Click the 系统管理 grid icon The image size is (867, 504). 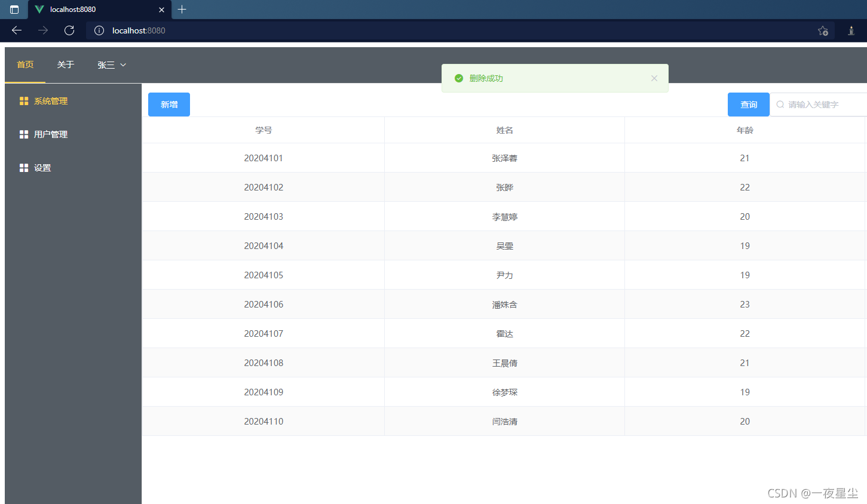point(24,101)
